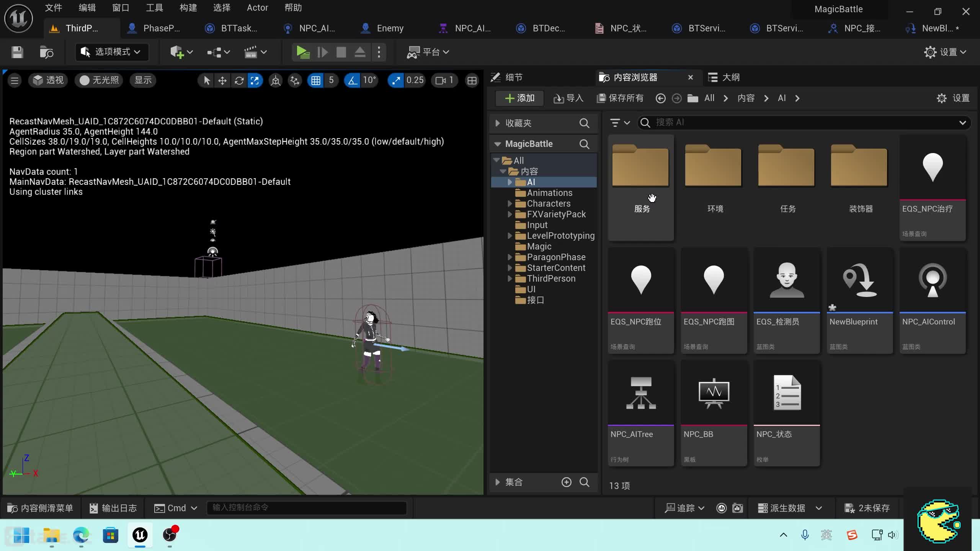Screen dimensions: 980x551
Task: Open the 文件 file menu
Action: [53, 8]
